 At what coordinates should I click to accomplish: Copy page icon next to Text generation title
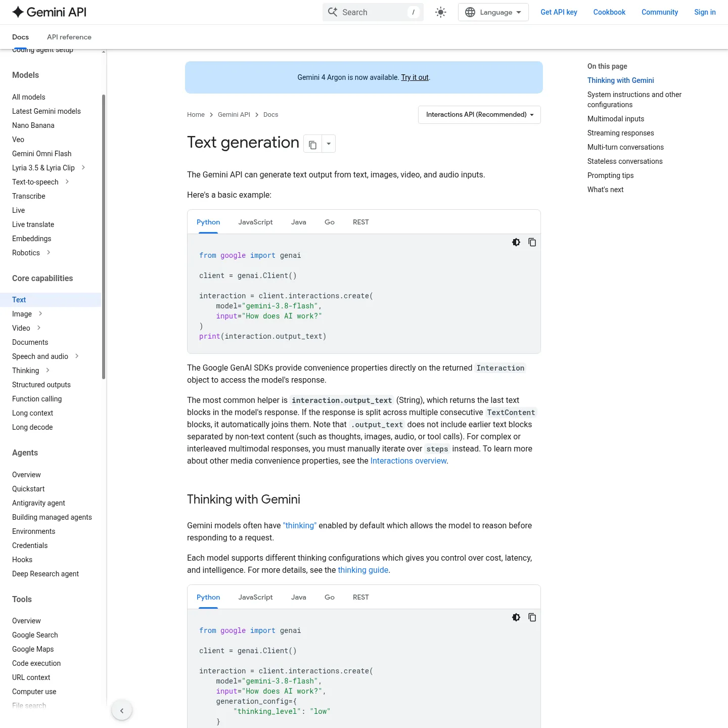(312, 144)
